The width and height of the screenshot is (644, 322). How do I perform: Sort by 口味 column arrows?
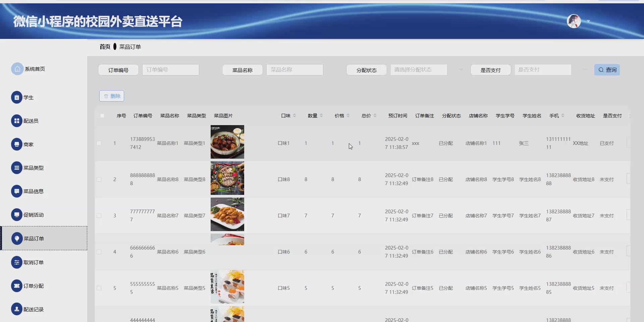(x=294, y=115)
